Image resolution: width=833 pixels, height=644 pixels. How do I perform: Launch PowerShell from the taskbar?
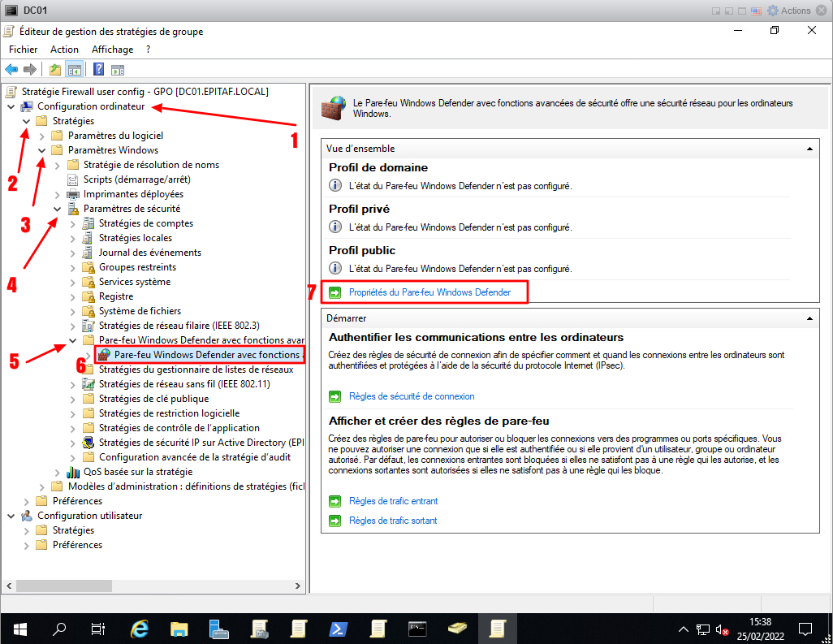coord(339,629)
